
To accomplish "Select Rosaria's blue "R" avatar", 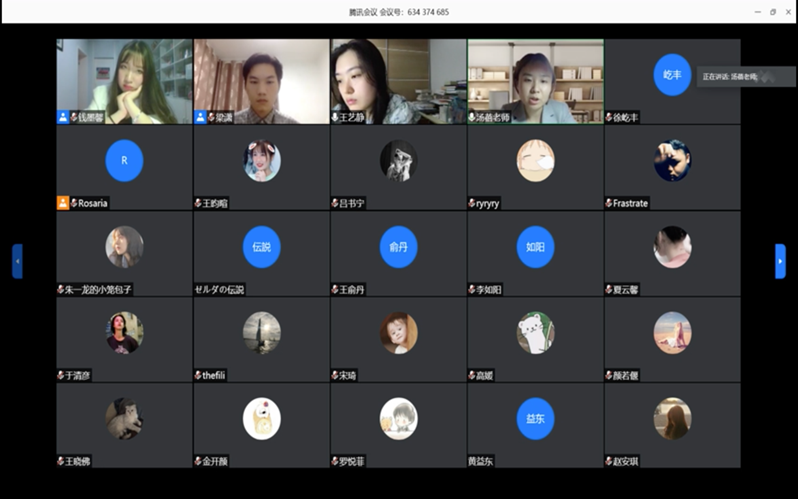I will (x=124, y=160).
